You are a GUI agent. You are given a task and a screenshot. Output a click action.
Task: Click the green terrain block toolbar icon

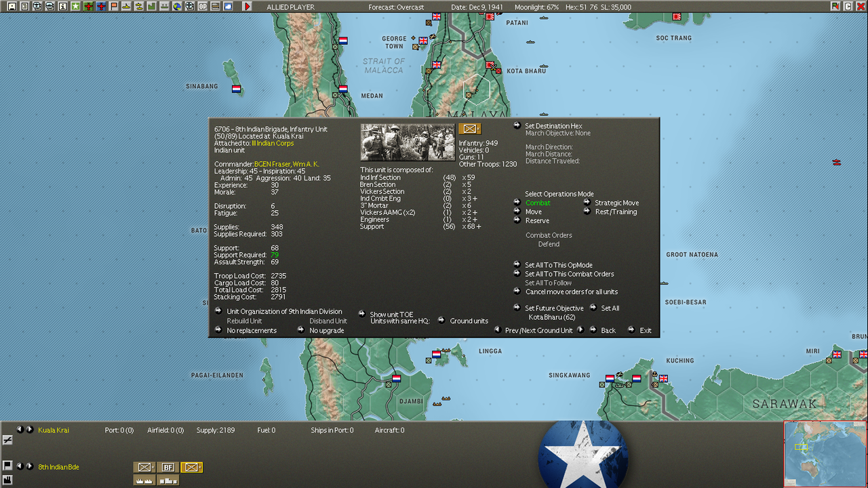pyautogui.click(x=152, y=6)
